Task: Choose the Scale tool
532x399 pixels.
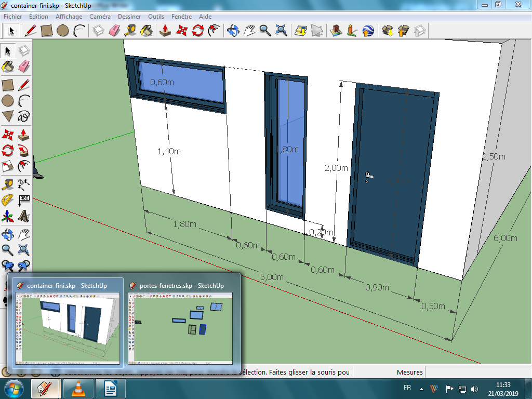Action: (8, 166)
